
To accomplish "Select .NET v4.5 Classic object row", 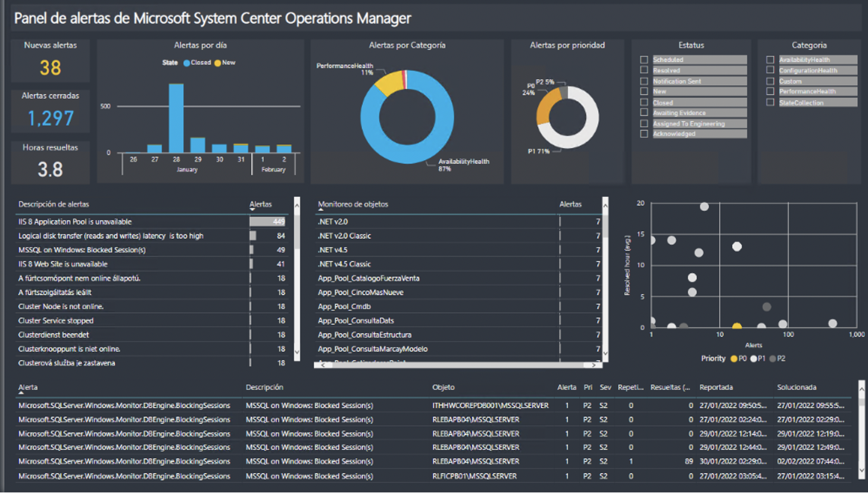I will pos(458,264).
